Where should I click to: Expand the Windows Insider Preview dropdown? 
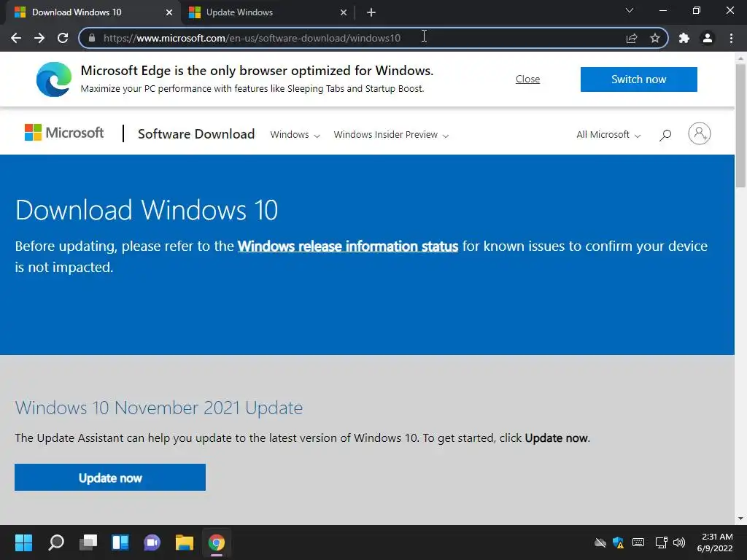click(x=391, y=135)
